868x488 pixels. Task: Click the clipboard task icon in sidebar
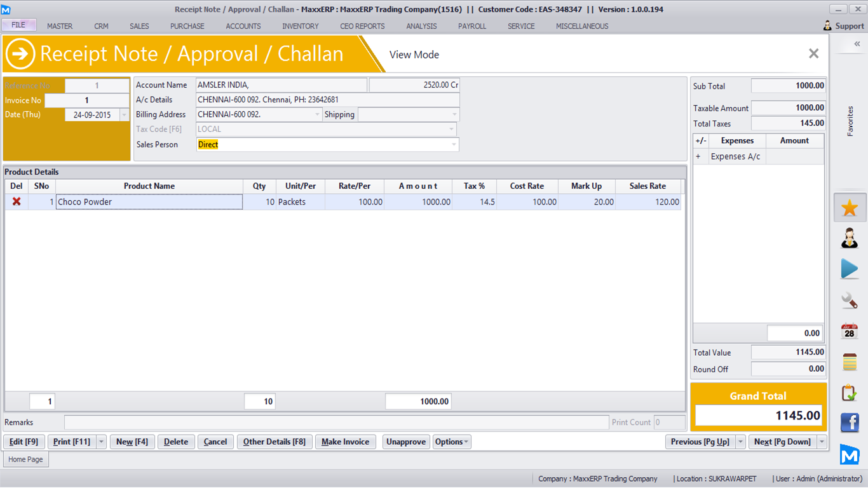(x=850, y=393)
